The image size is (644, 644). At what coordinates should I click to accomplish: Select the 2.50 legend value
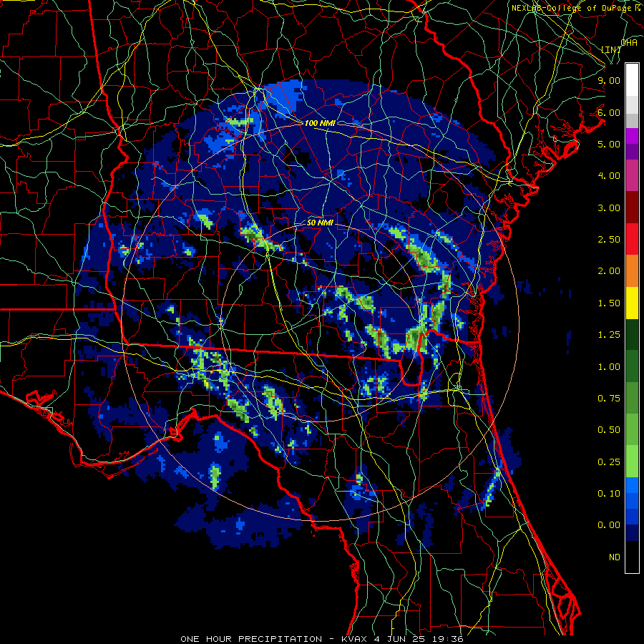[609, 240]
